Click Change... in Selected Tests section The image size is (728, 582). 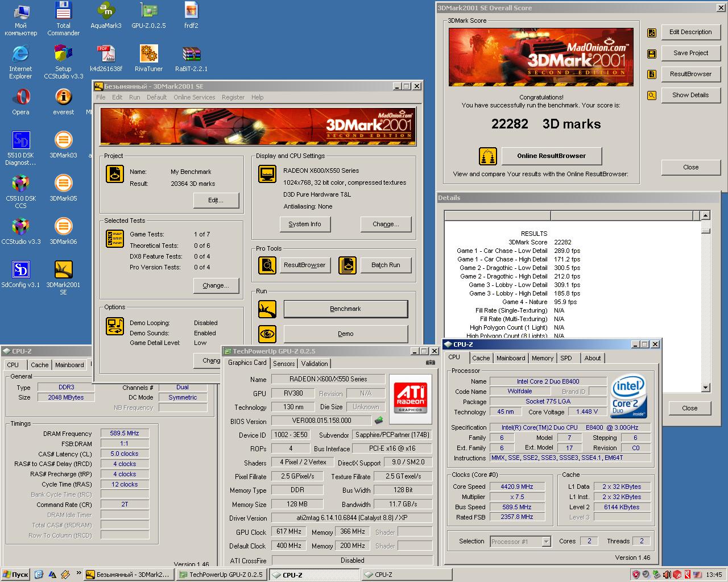click(216, 285)
